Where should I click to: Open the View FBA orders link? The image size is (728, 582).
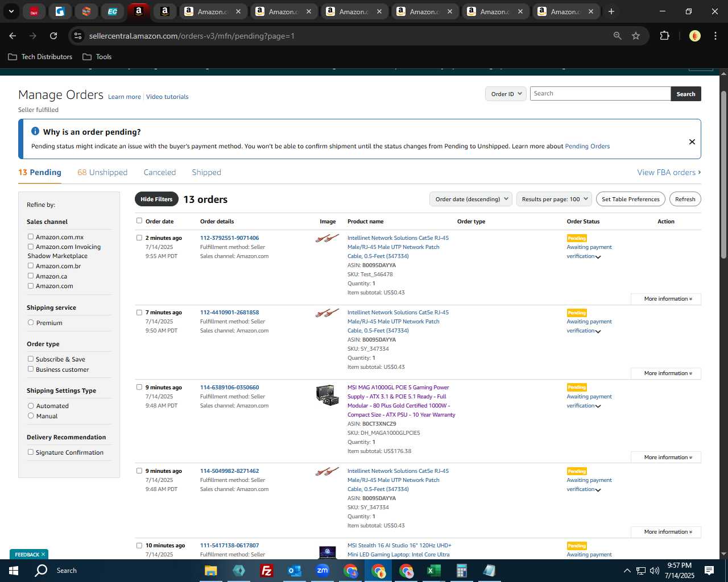pos(669,172)
